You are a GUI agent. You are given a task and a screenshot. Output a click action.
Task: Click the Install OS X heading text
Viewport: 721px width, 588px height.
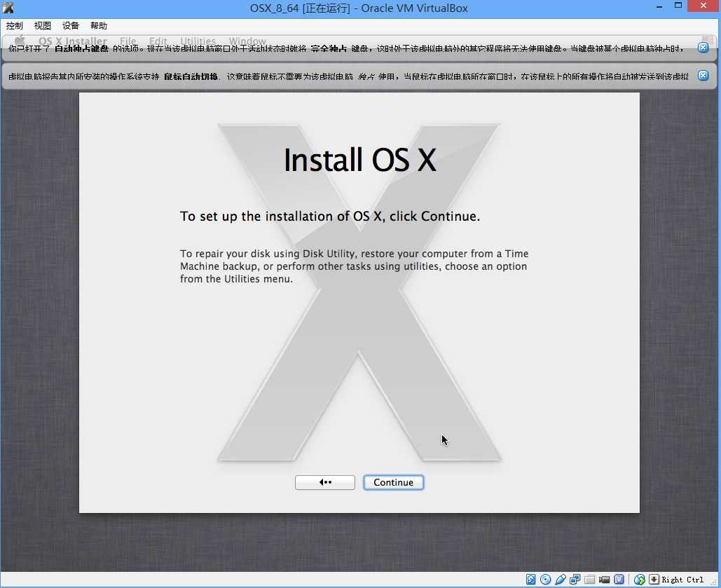point(359,160)
